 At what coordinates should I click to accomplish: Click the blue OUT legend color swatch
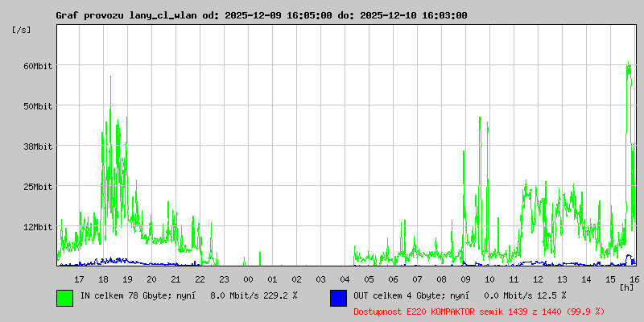tap(338, 298)
